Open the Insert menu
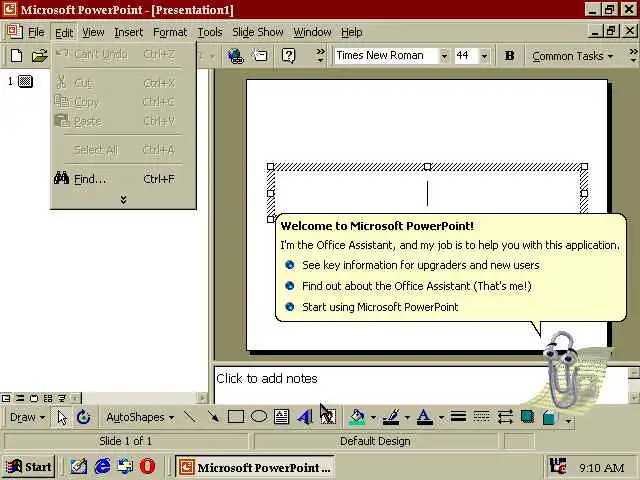Viewport: 640px width, 480px height. (129, 32)
